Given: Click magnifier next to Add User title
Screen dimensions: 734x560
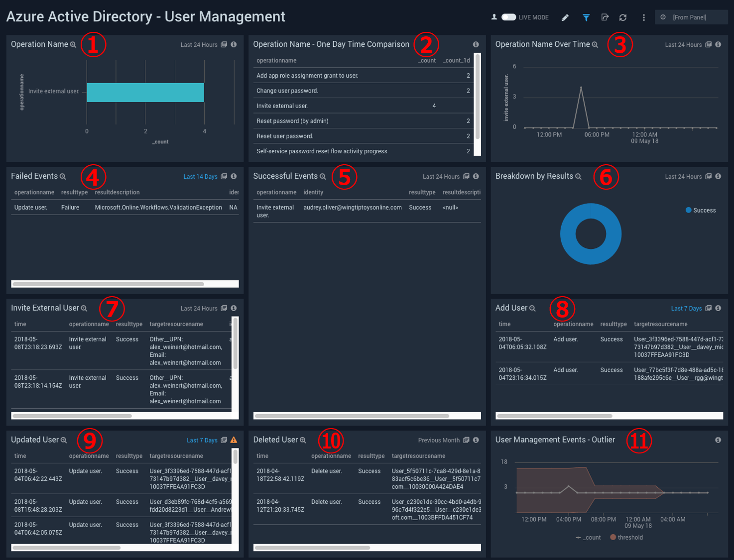Looking at the screenshot, I should click(x=532, y=309).
